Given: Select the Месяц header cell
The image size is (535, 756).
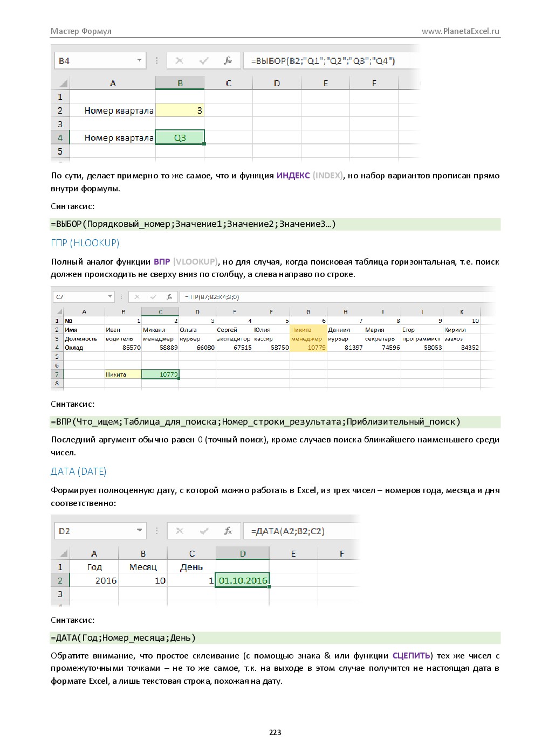Looking at the screenshot, I should 143,567.
